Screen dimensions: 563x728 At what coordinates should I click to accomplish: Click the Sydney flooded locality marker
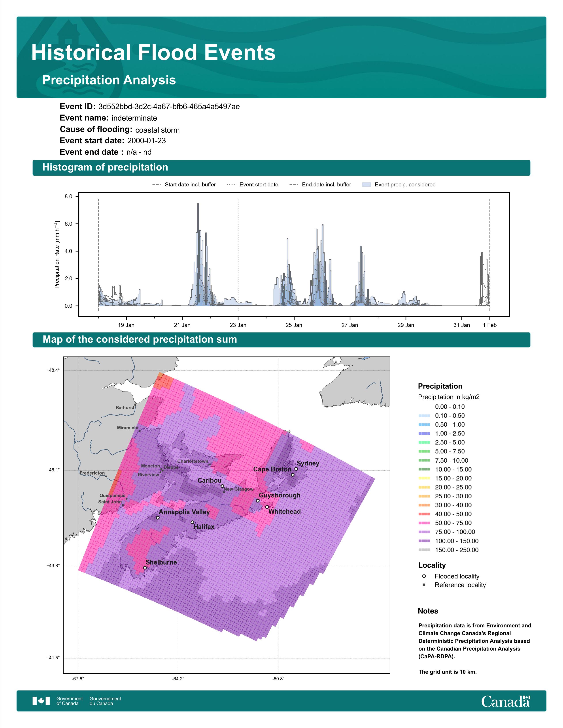click(296, 469)
